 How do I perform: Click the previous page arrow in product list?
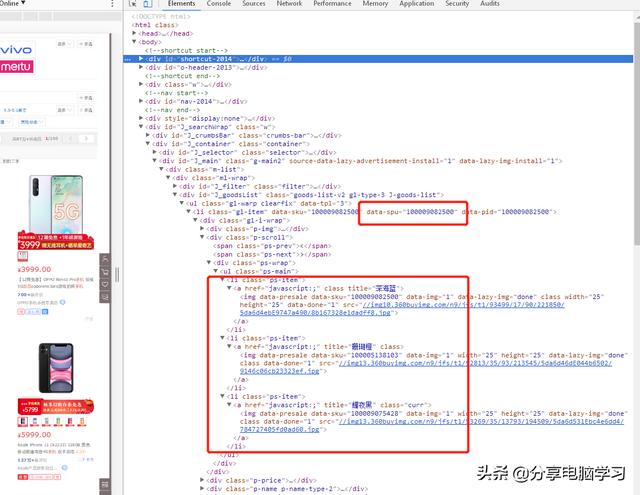click(70, 139)
